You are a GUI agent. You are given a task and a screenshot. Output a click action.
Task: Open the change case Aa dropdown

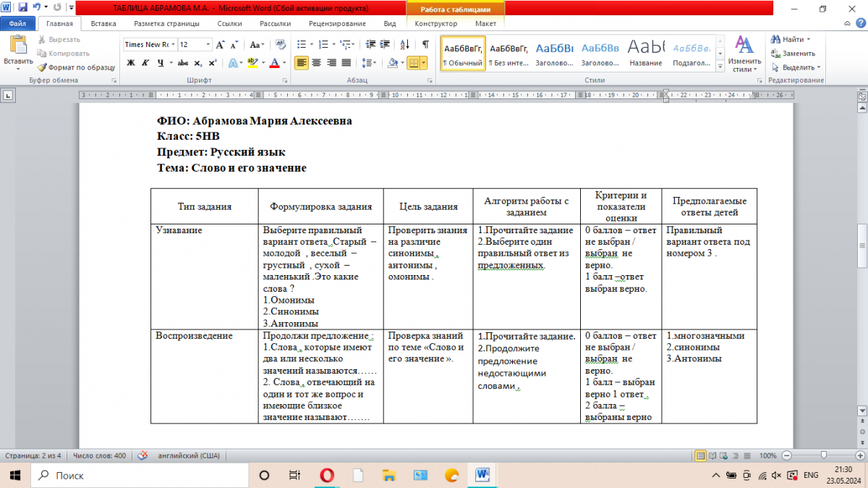257,44
